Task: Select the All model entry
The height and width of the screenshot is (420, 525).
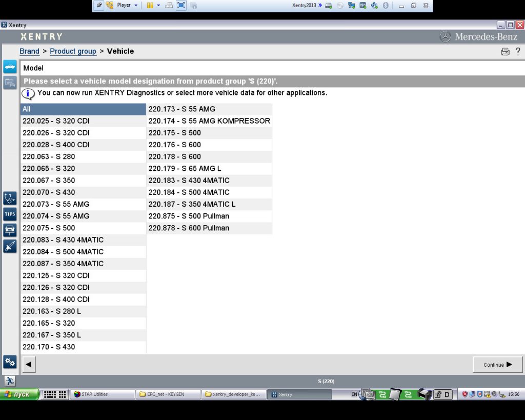Action: 84,109
